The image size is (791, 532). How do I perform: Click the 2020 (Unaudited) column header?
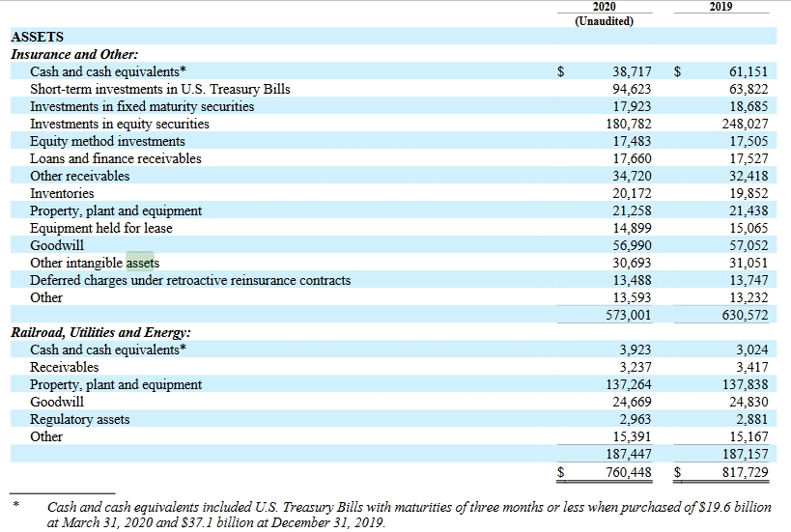pyautogui.click(x=604, y=14)
